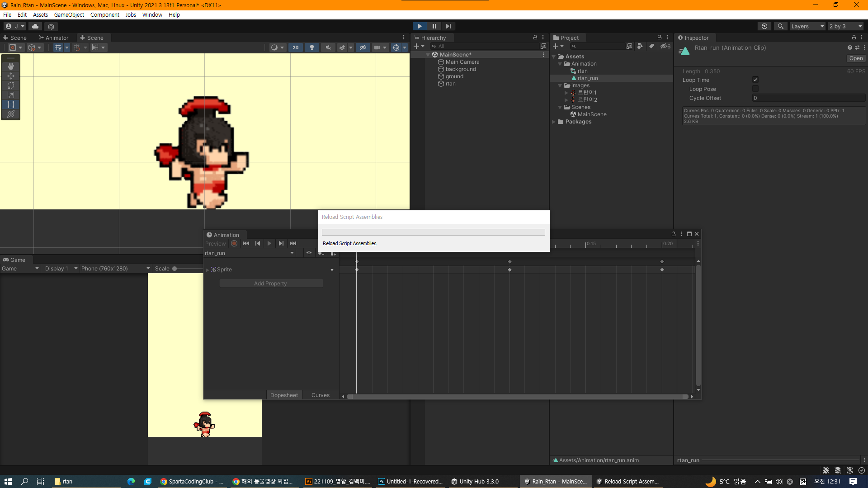Go to previous keyframe in Animation
Image resolution: width=868 pixels, height=488 pixels.
(x=258, y=243)
